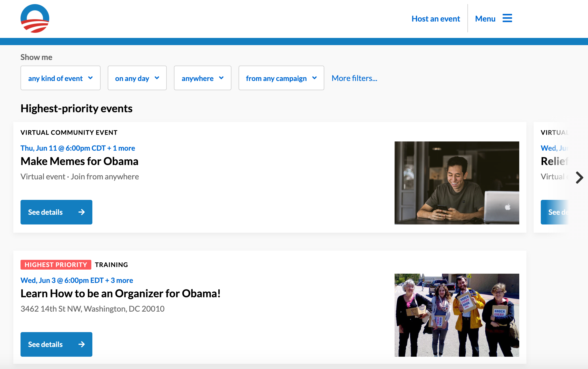Click the carousel next arrow chevron

point(579,177)
